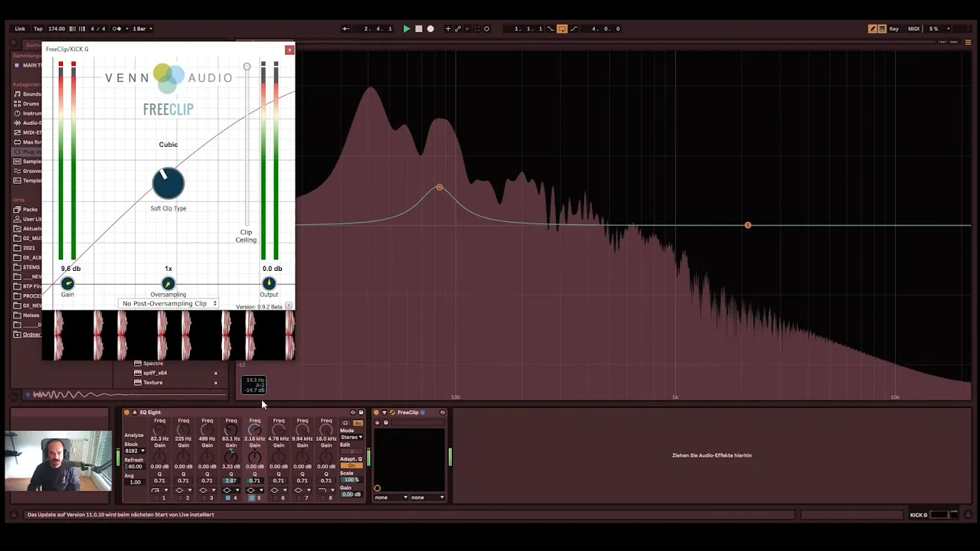Enable EQ band 1 activator
980x551 pixels.
pyautogui.click(x=158, y=498)
